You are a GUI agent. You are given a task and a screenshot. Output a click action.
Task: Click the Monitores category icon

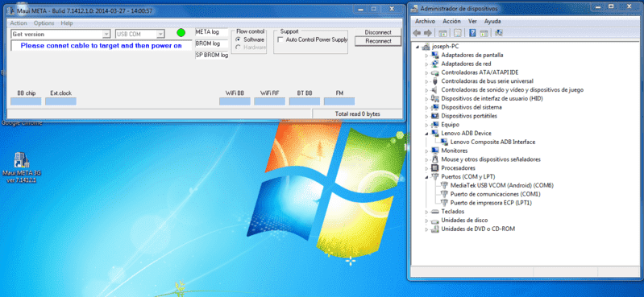pyautogui.click(x=435, y=151)
